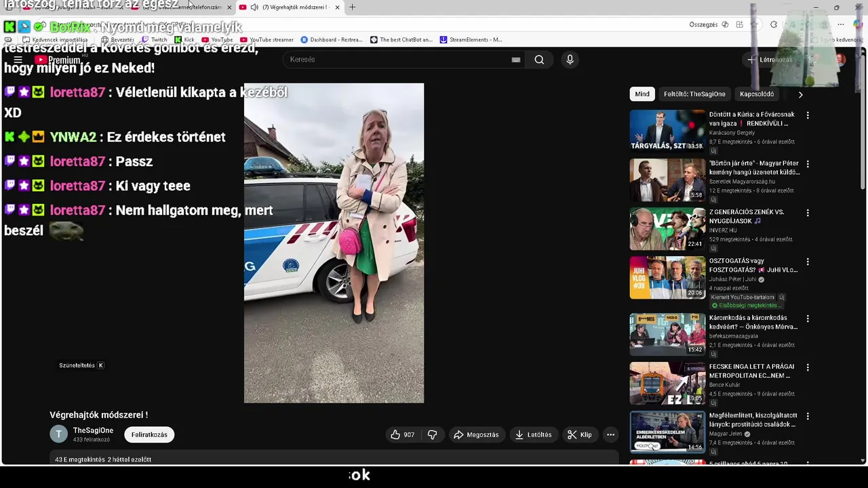Open the Kick bookmark
This screenshot has width=868, height=488.
pos(184,39)
